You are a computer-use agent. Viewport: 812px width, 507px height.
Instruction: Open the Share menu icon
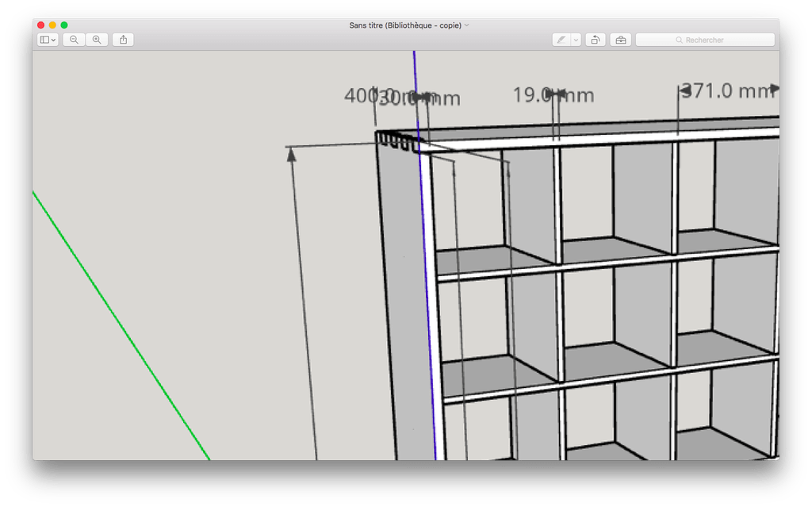point(123,40)
